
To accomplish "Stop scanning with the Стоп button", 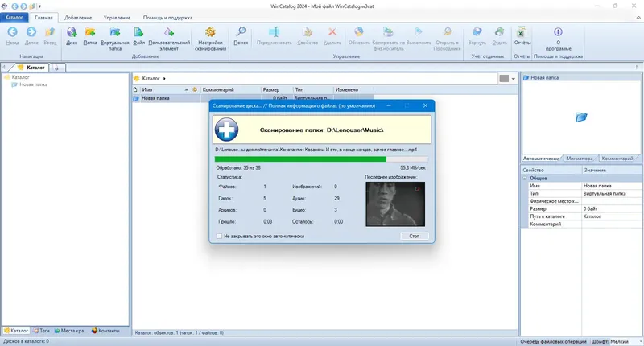I will coord(415,237).
